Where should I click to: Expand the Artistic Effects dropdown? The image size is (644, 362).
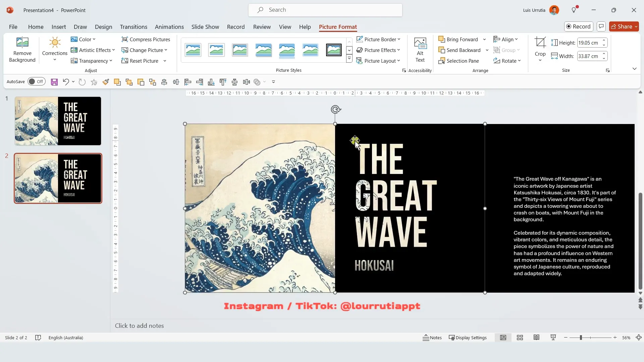[x=93, y=50]
